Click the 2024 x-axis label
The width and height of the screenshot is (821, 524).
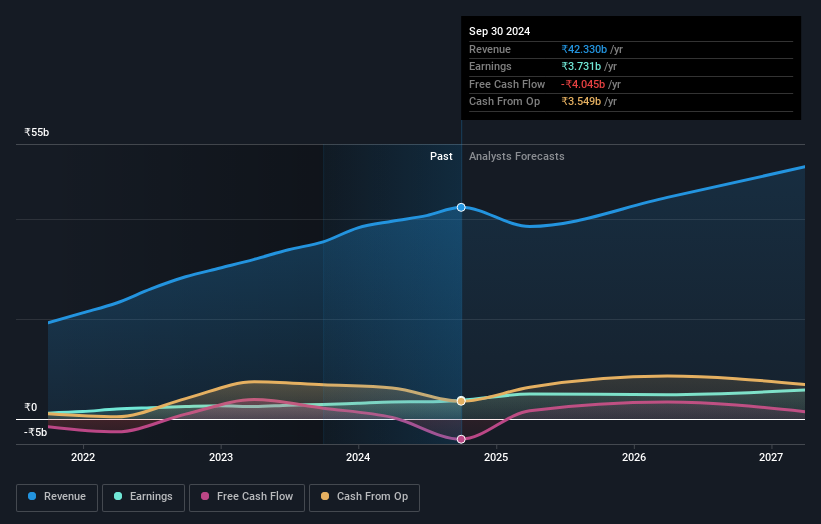click(x=358, y=457)
